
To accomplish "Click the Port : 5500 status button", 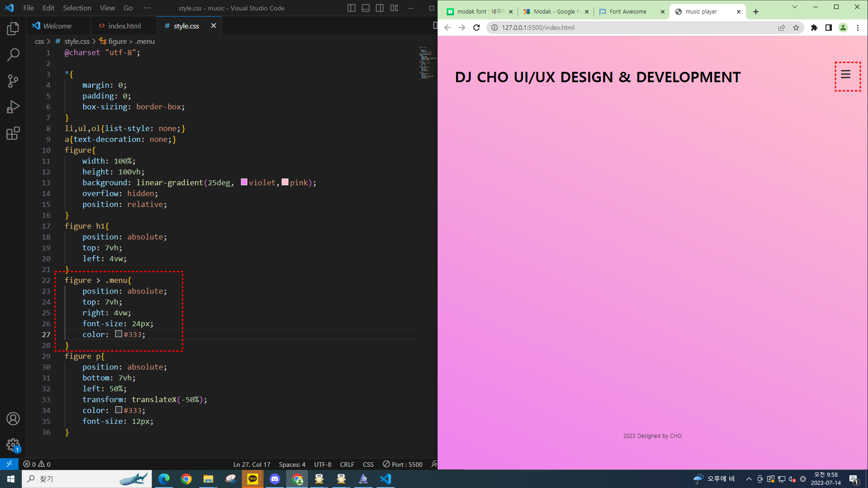I will point(403,464).
